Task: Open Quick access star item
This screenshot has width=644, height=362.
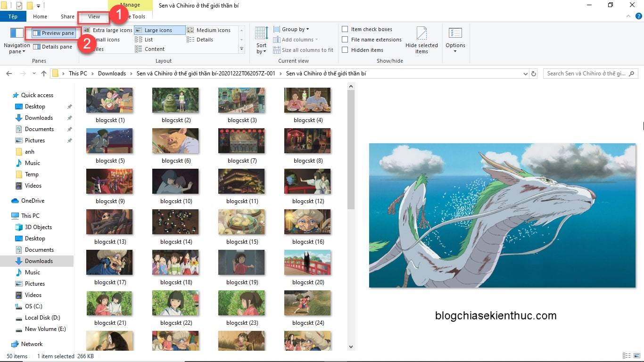Action: pos(33,95)
